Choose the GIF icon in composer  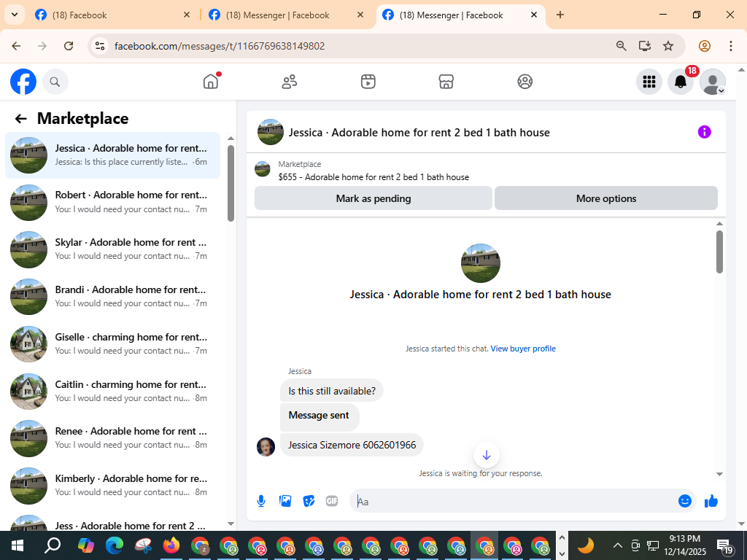pos(332,501)
